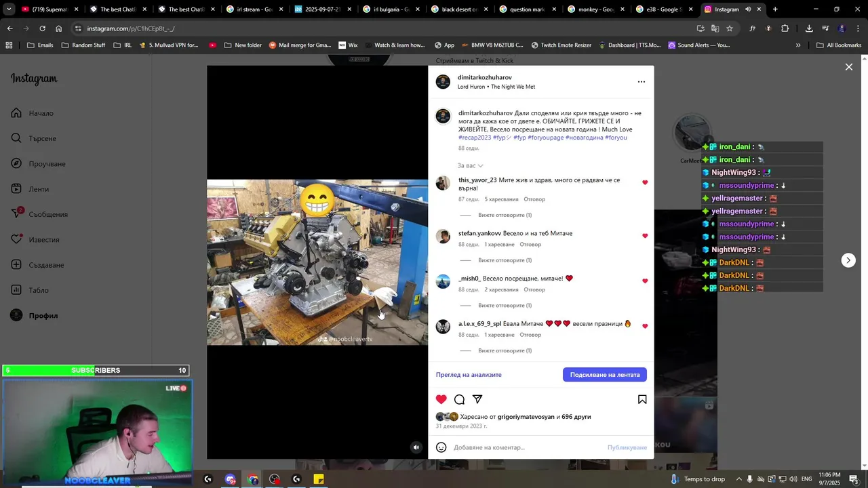Expand the За вас comments filter dropdown
The height and width of the screenshot is (488, 868).
[x=471, y=165]
